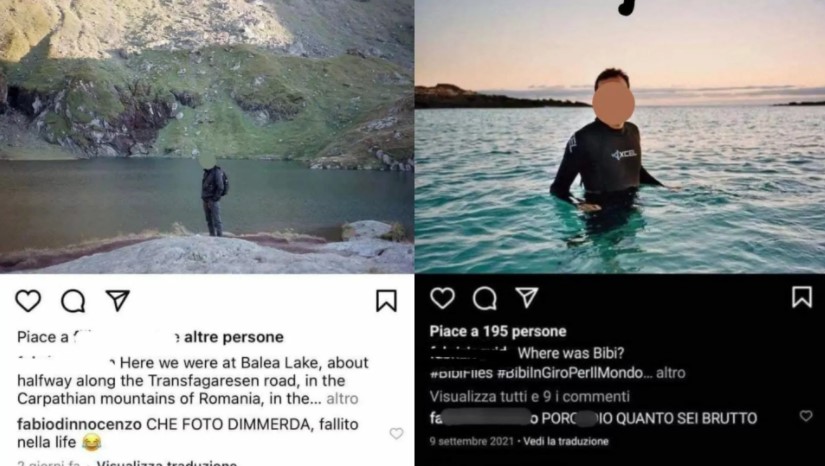Like the 'QUANTO SEI BRUTTO' comment heart

[806, 416]
